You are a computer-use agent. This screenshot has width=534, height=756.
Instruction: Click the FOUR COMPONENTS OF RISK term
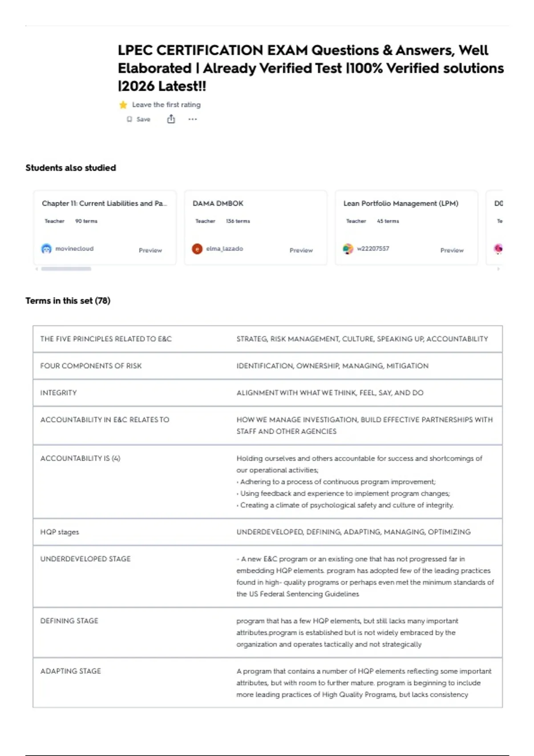(x=91, y=366)
